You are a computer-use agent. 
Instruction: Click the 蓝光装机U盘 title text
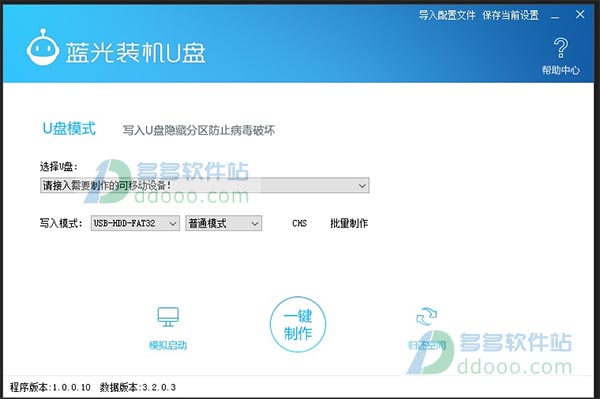pos(135,52)
